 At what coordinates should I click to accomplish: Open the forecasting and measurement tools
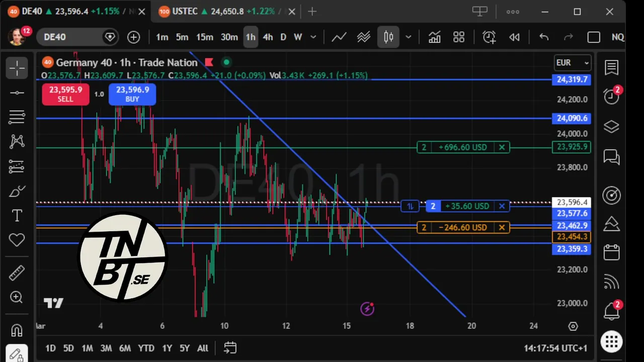(17, 166)
